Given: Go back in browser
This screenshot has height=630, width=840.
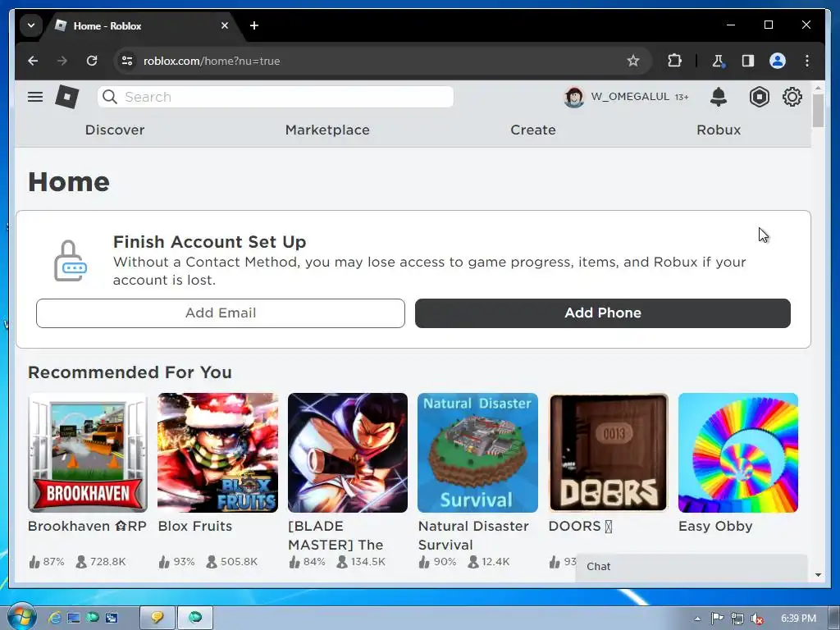Looking at the screenshot, I should [x=33, y=61].
